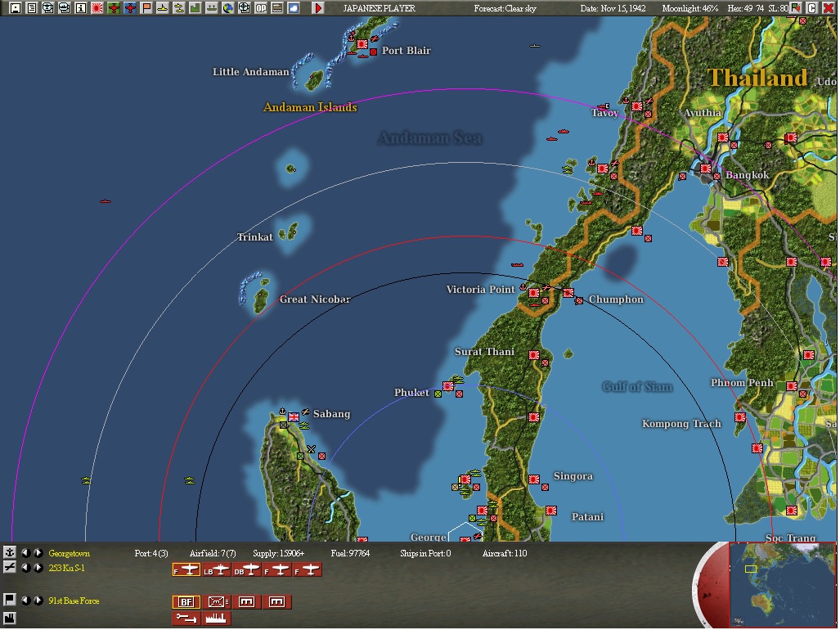Cycle to next base with right arrow beside Georgetown
The image size is (840, 630).
point(38,552)
